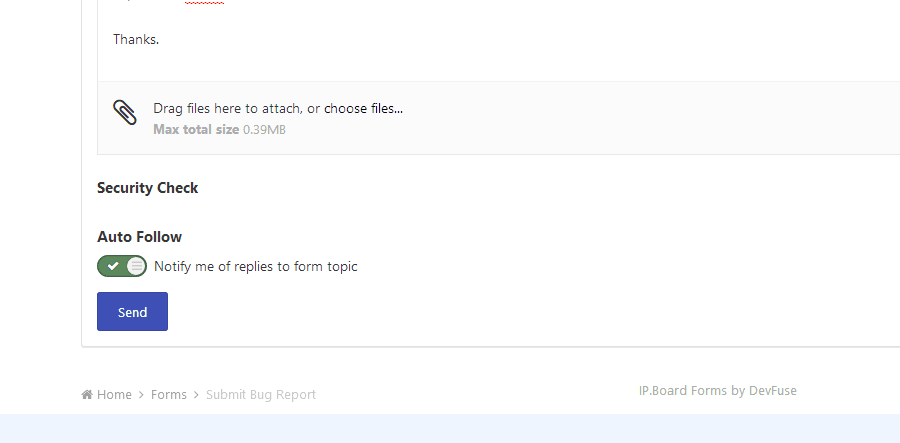Image resolution: width=900 pixels, height=443 pixels.
Task: Click the red-underlined misspelled word in editor
Action: tap(204, 2)
